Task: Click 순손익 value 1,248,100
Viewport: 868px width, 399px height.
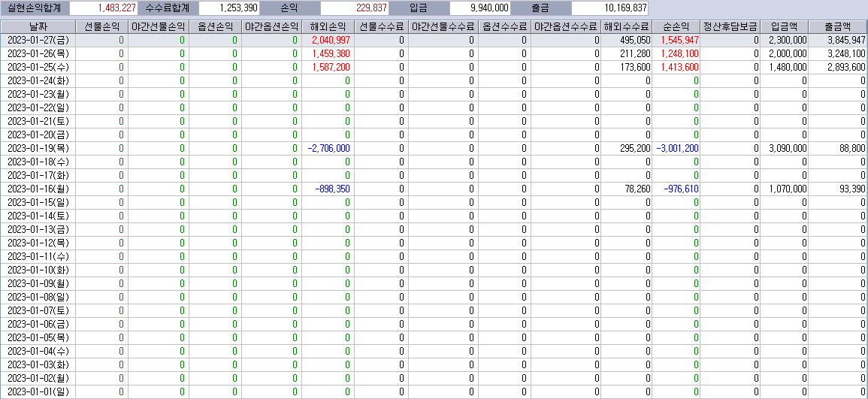Action: tap(679, 53)
